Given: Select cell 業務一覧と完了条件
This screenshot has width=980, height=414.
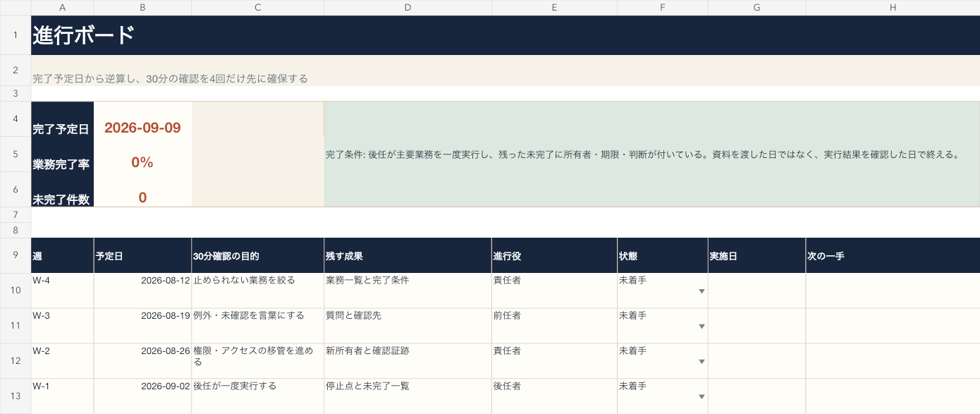Looking at the screenshot, I should [x=408, y=291].
